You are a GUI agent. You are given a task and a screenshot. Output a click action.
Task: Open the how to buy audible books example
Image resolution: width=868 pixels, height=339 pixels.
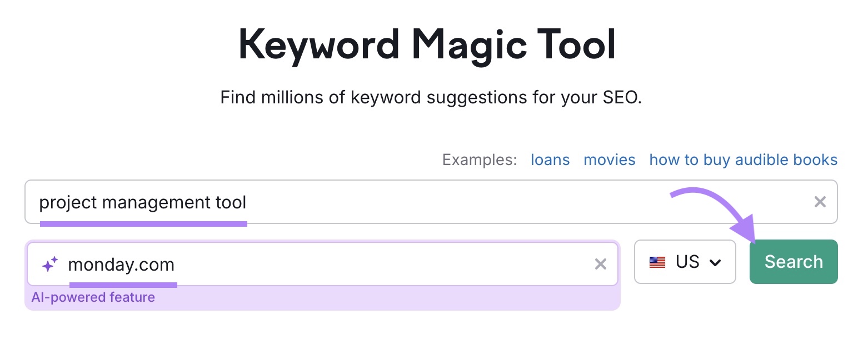[743, 160]
